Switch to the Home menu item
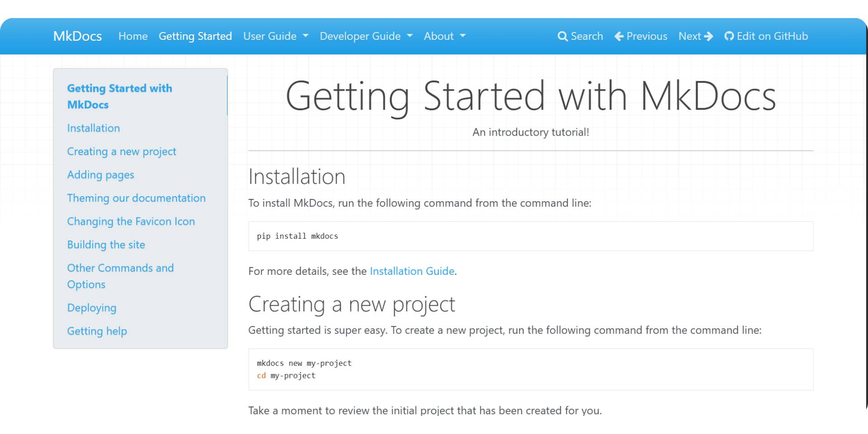This screenshot has height=434, width=868. (132, 36)
